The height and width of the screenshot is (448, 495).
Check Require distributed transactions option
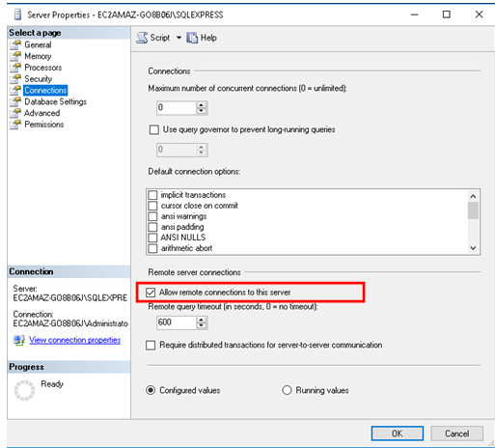151,345
